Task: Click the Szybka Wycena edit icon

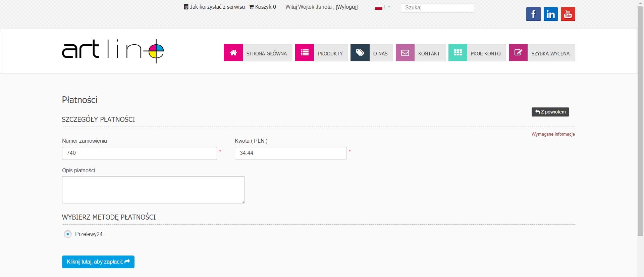Action: point(518,53)
